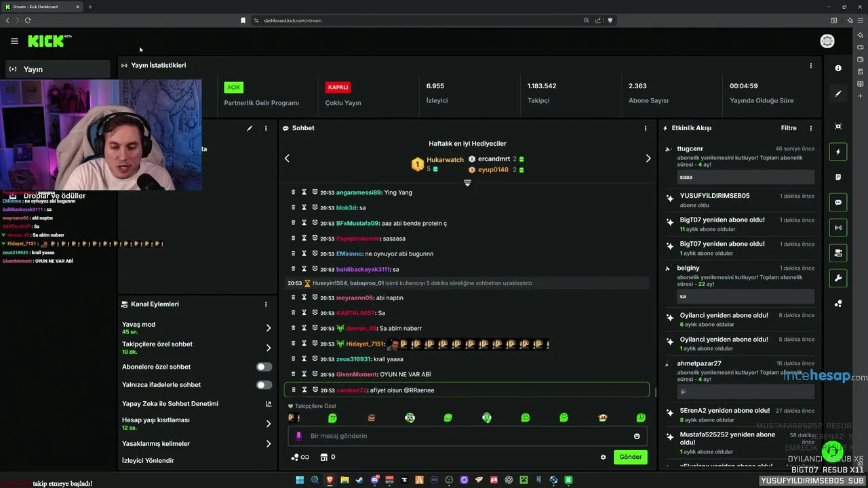Viewport: 868px width, 488px height.
Task: Open the İzleyici Yönlendir option
Action: tap(148, 460)
